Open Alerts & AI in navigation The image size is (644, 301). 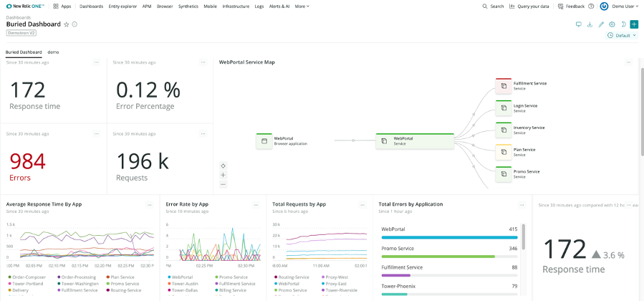(279, 6)
